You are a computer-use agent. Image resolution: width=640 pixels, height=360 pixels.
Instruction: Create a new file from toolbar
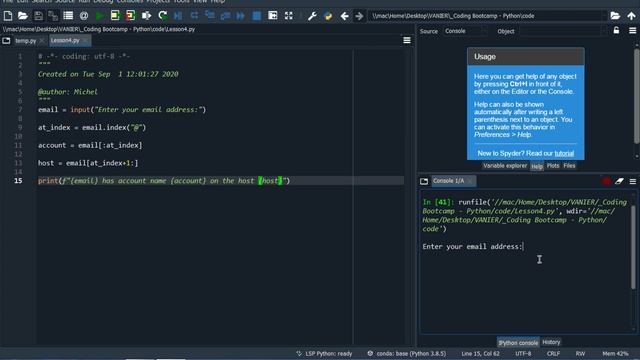pyautogui.click(x=8, y=16)
